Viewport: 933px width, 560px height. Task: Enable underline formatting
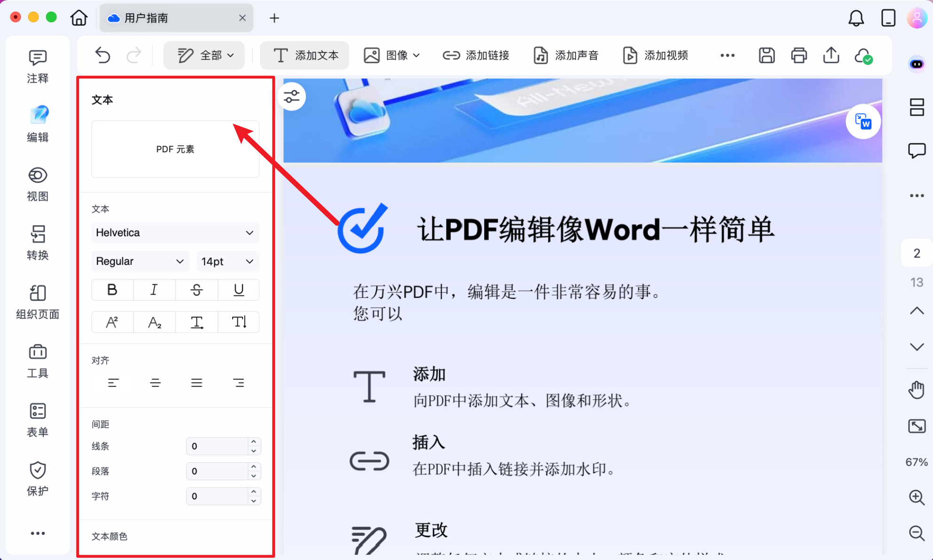coord(238,290)
